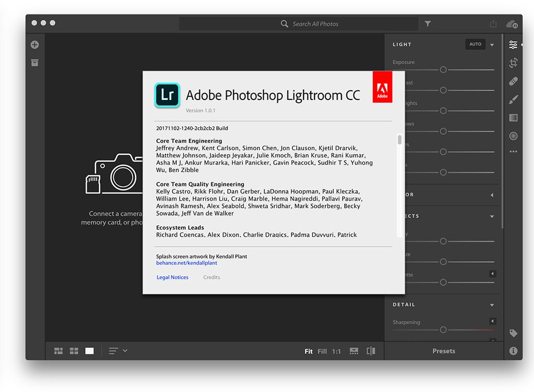
Task: Click the 'Ecosystem Leads' heading
Action: (180, 227)
